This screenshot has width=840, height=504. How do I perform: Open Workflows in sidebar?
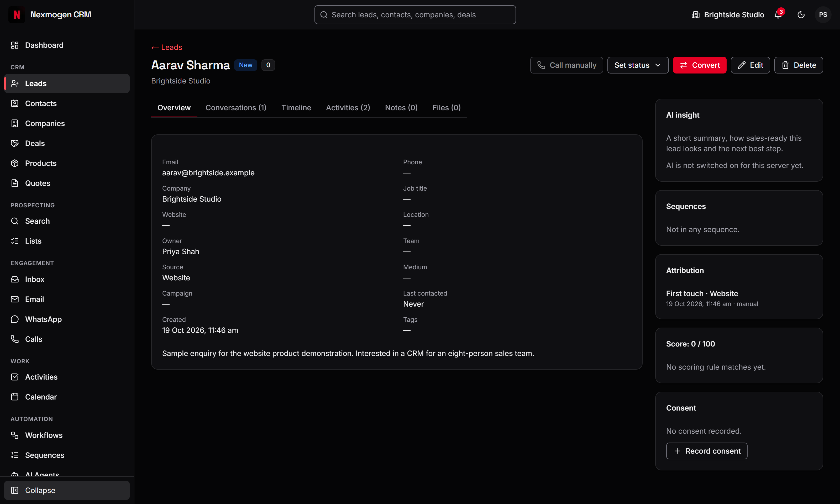[67, 435]
